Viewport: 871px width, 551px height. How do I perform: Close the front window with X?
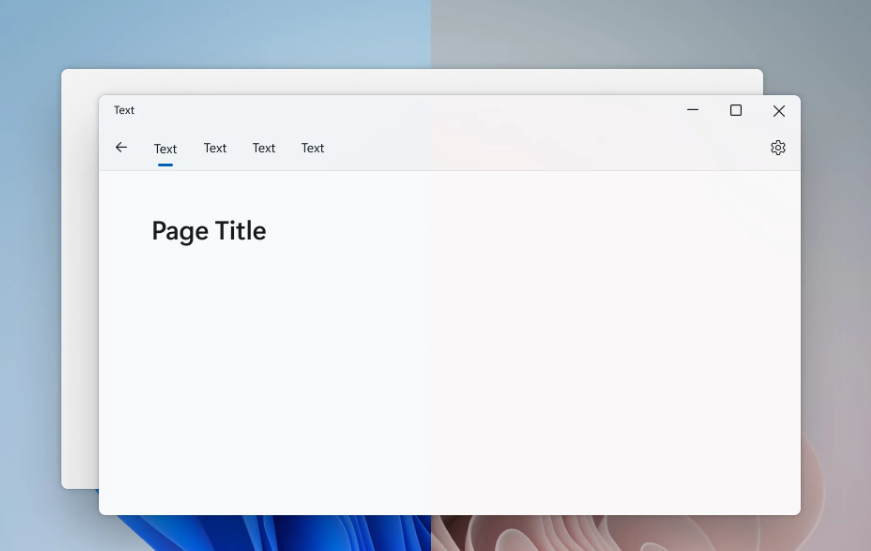click(779, 111)
